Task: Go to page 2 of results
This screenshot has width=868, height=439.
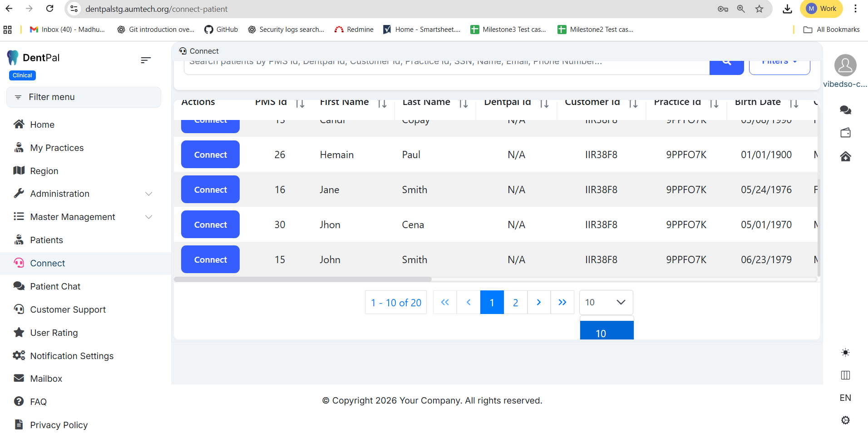Action: tap(515, 303)
